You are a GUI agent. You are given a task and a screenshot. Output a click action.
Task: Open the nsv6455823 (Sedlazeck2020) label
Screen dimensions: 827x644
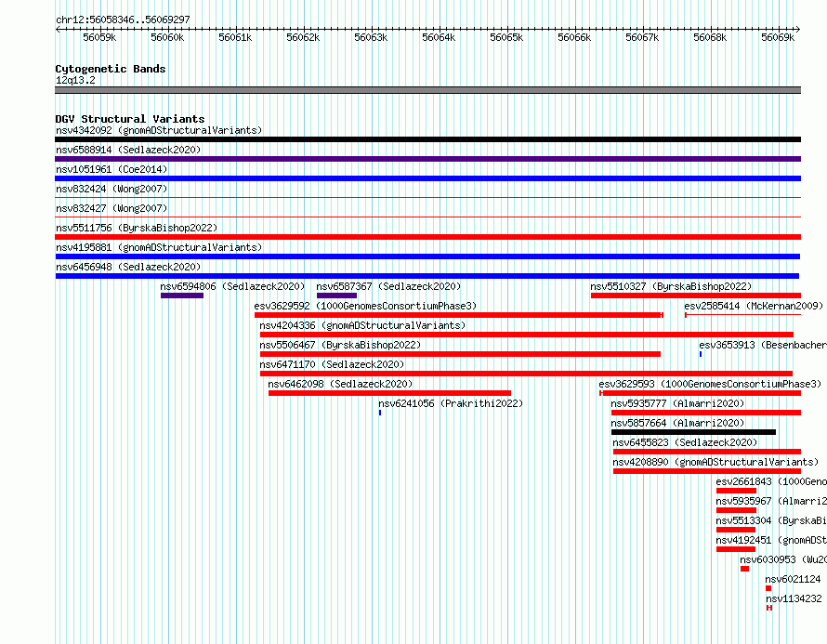[x=685, y=442]
